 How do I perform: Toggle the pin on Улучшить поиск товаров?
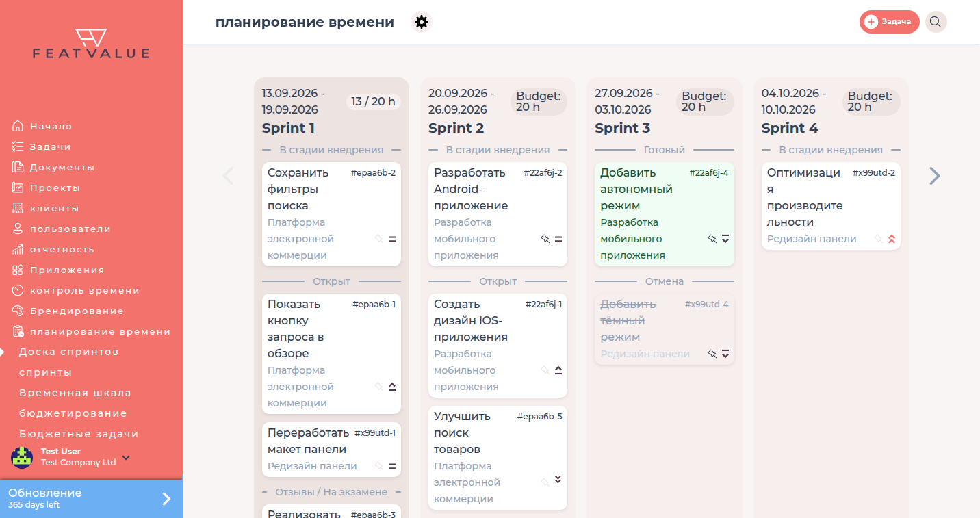[545, 482]
